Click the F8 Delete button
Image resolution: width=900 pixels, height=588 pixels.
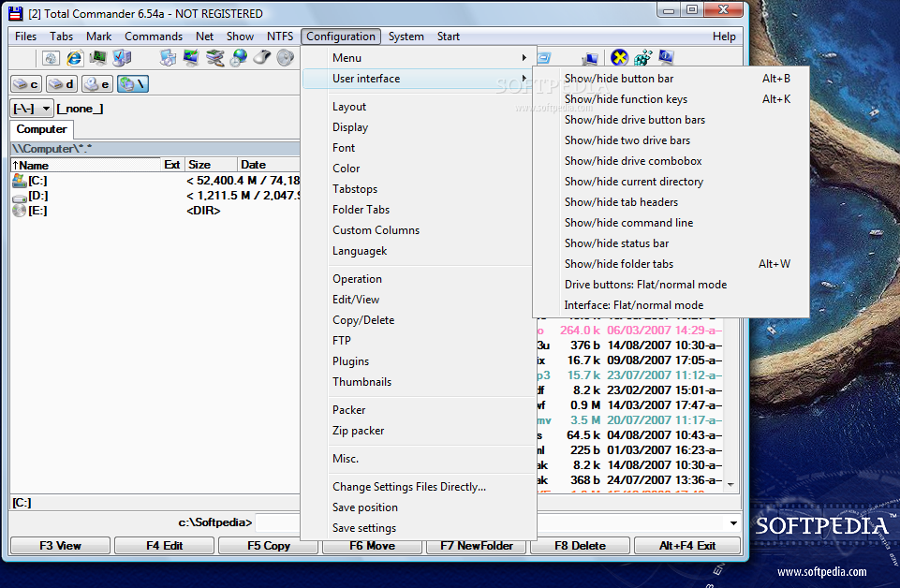pyautogui.click(x=580, y=546)
